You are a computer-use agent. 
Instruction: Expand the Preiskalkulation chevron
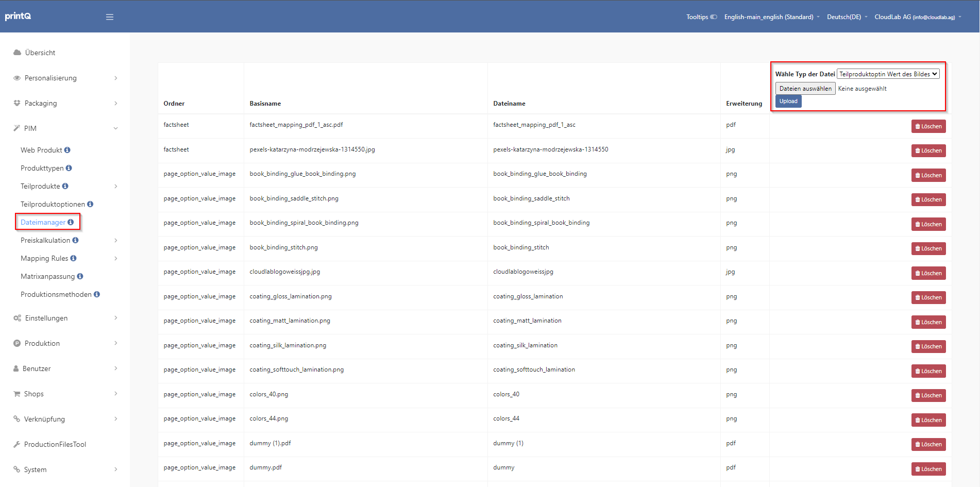tap(116, 240)
